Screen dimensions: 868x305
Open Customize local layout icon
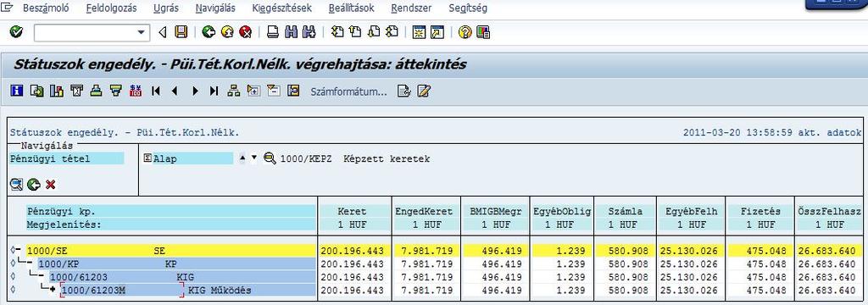coord(482,33)
